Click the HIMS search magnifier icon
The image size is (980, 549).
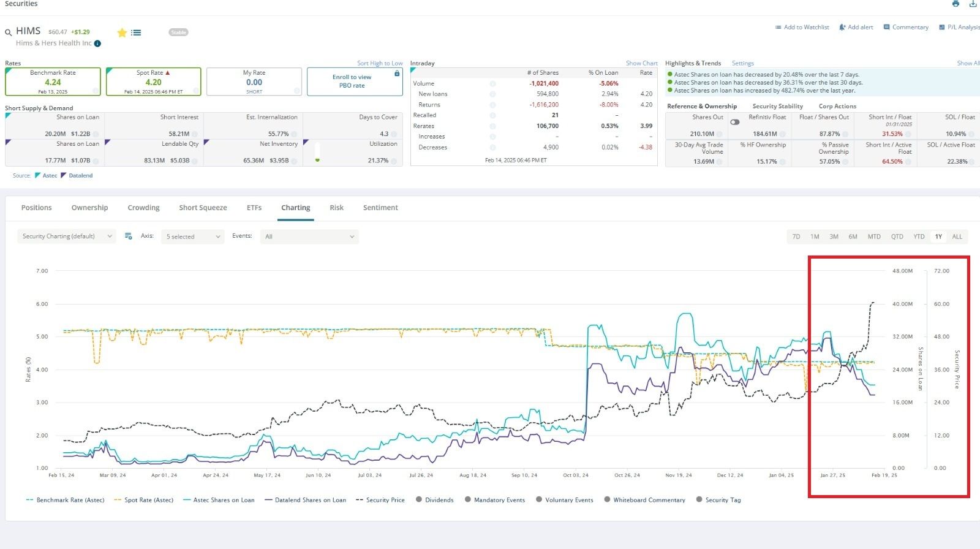pyautogui.click(x=9, y=32)
